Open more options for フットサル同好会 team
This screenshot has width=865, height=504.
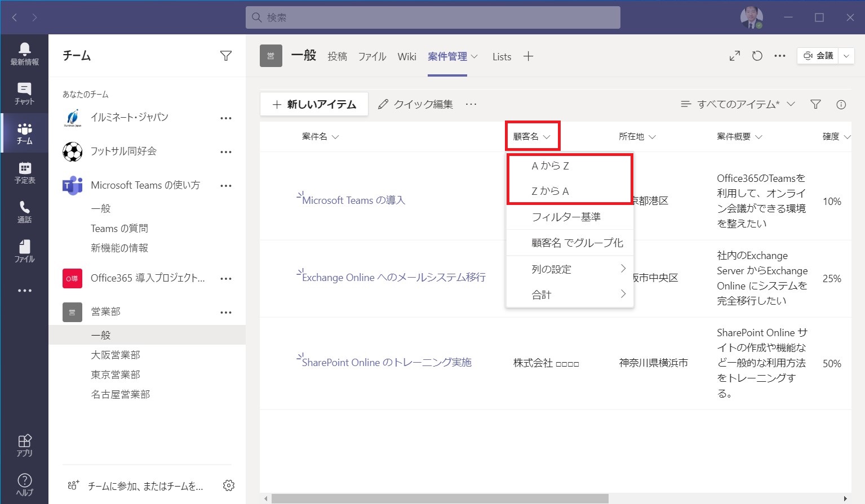[226, 152]
